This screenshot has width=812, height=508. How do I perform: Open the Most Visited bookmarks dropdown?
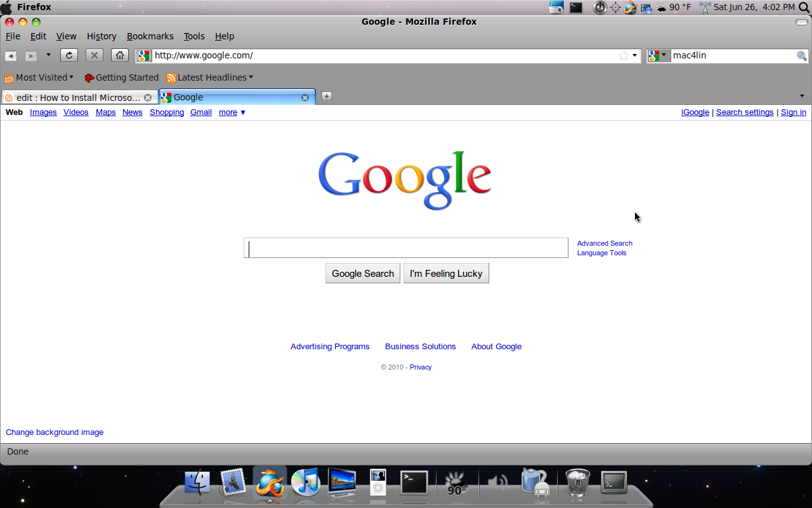(39, 77)
